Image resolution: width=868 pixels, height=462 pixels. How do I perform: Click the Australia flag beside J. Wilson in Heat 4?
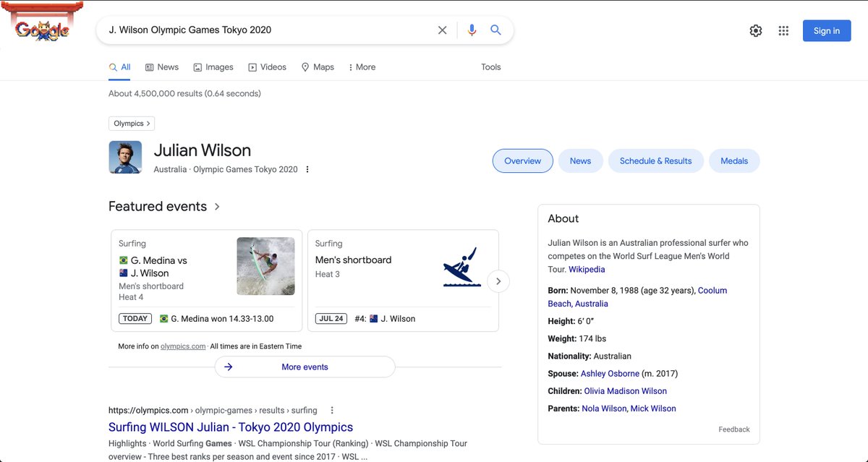[123, 273]
